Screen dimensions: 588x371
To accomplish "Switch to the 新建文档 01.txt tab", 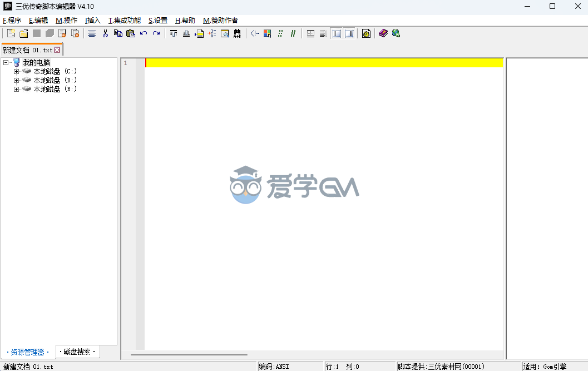I will [27, 50].
